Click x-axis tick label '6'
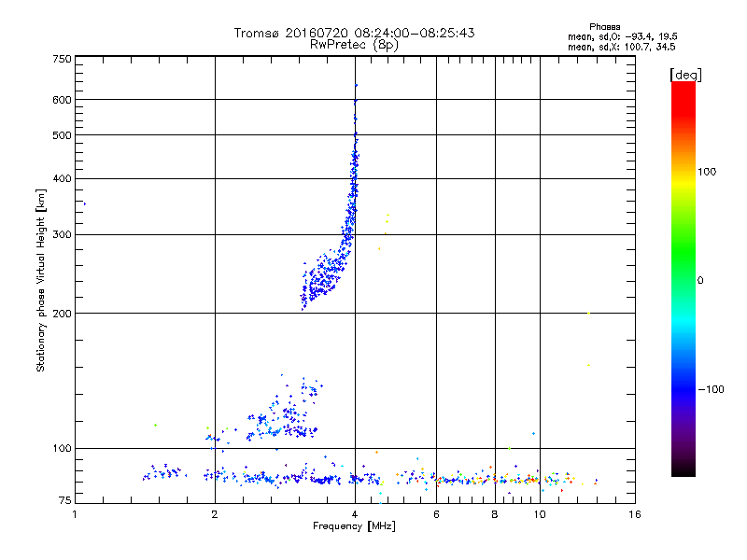Viewport: 747px width, 560px height. (436, 514)
